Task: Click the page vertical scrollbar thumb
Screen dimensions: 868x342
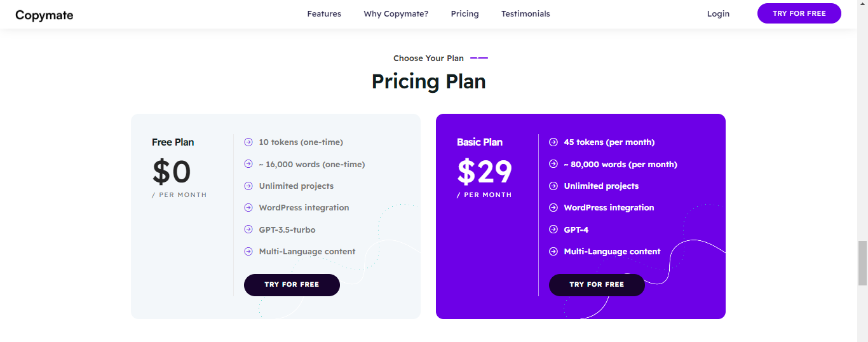Action: [x=862, y=263]
